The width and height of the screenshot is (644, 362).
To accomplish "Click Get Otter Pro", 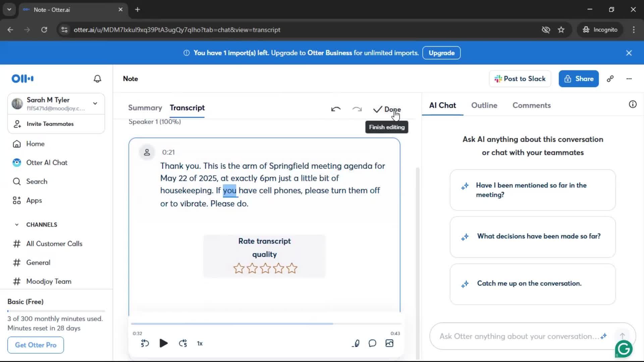I will (x=36, y=345).
